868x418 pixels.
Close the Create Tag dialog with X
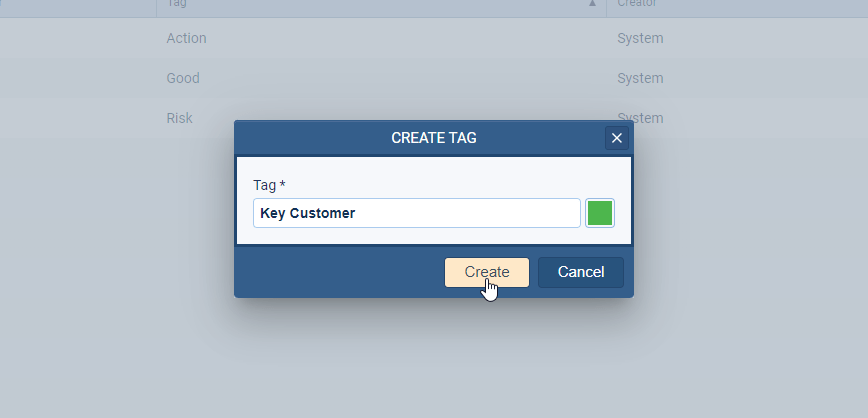617,138
